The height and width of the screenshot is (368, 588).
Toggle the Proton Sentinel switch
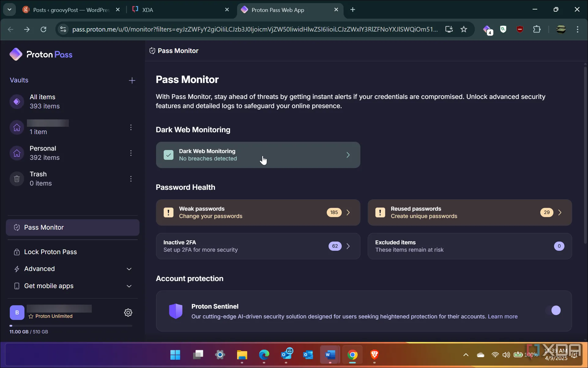click(553, 310)
